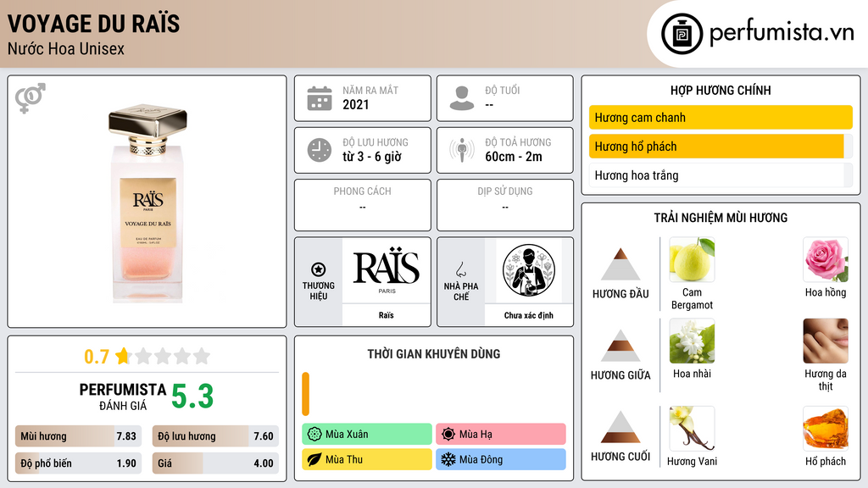Click the clock icon beside Độ lưu hương

pyautogui.click(x=320, y=150)
